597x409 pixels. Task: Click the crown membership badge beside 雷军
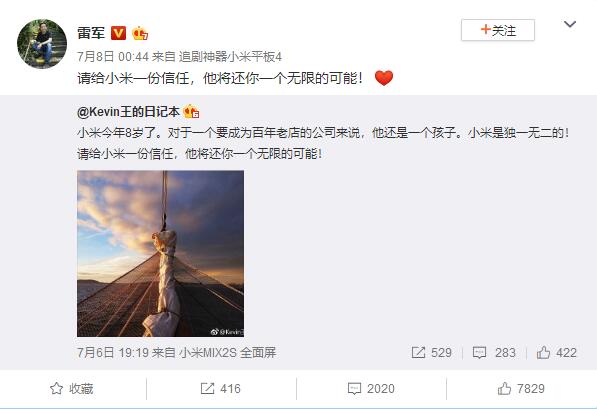pos(140,33)
